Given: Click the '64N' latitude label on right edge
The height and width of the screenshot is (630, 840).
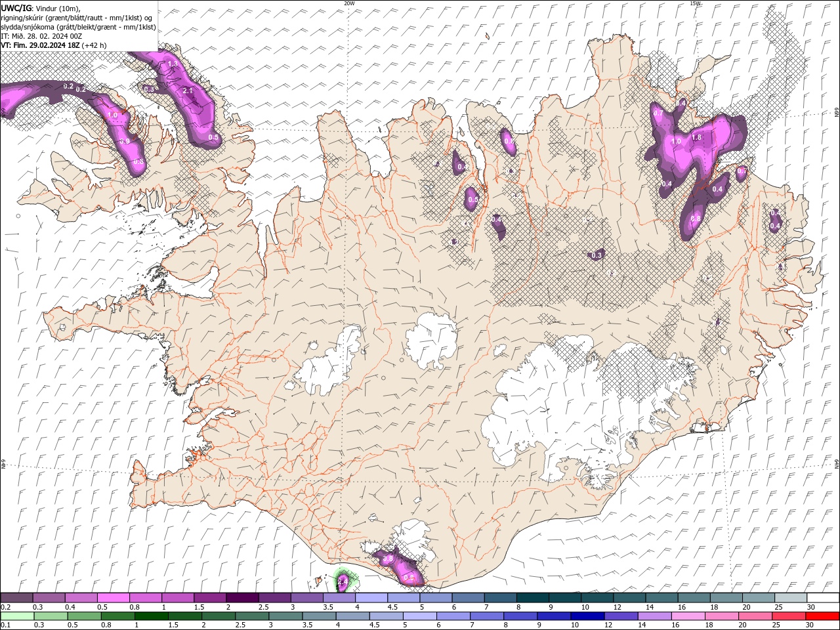Looking at the screenshot, I should coord(837,463).
